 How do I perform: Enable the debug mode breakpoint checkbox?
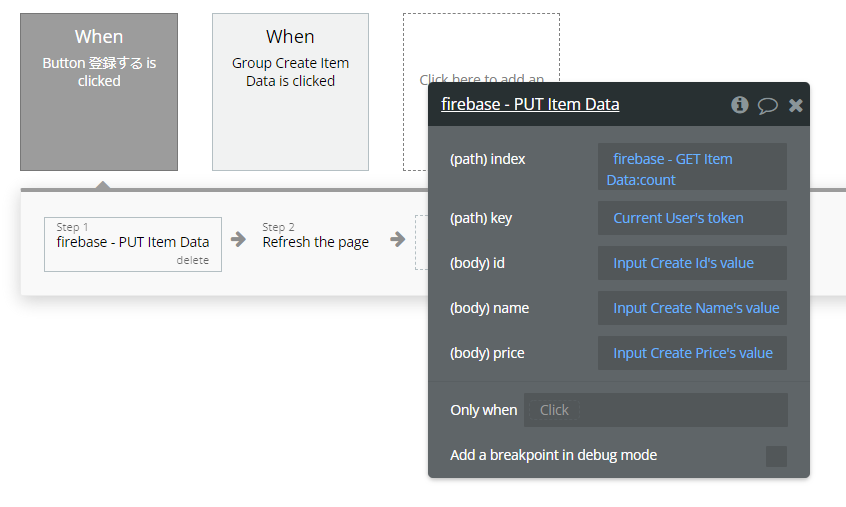pos(776,456)
